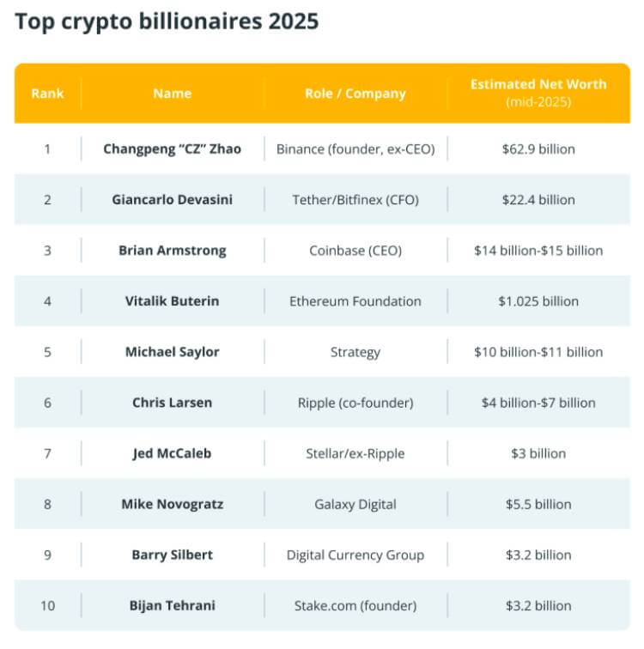Image resolution: width=644 pixels, height=649 pixels.
Task: Select the Ethereum Foundation company cell
Action: coord(355,301)
